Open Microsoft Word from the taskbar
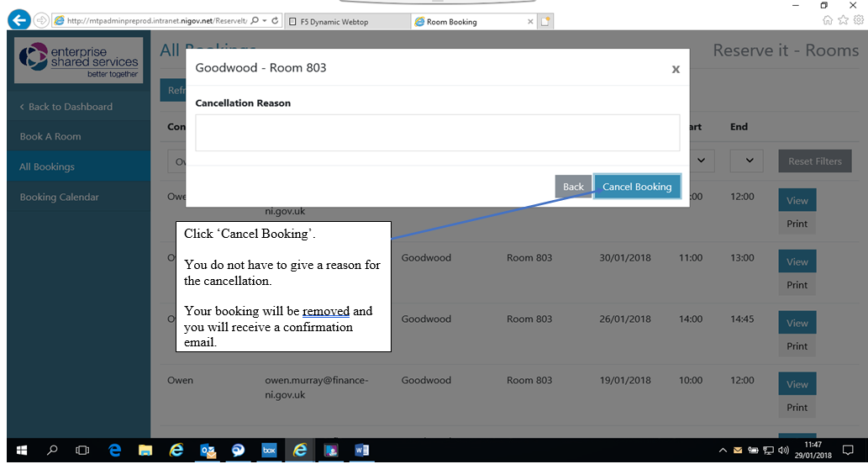Viewport: 868px width, 464px height. 363,451
